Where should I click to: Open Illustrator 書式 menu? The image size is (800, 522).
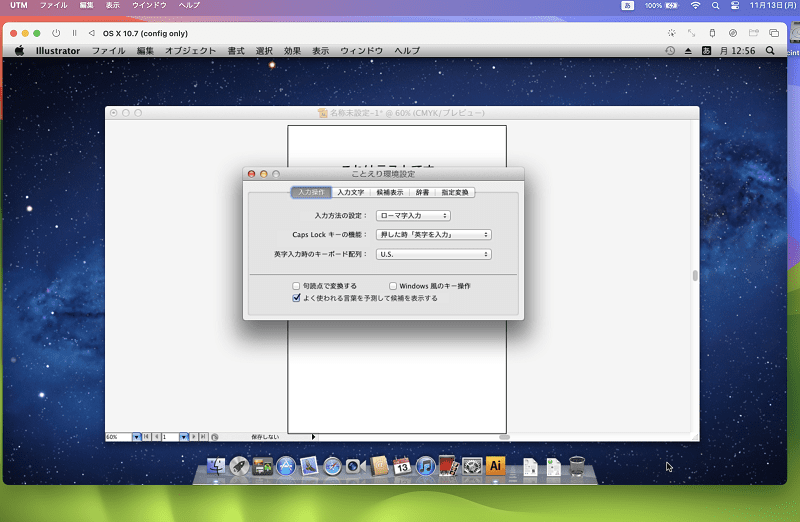coord(236,51)
